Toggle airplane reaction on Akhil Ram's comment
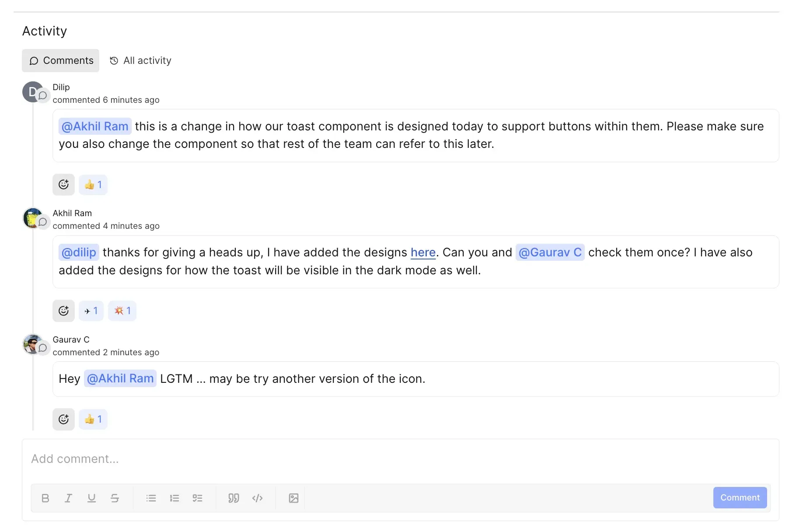The image size is (796, 532). click(91, 311)
